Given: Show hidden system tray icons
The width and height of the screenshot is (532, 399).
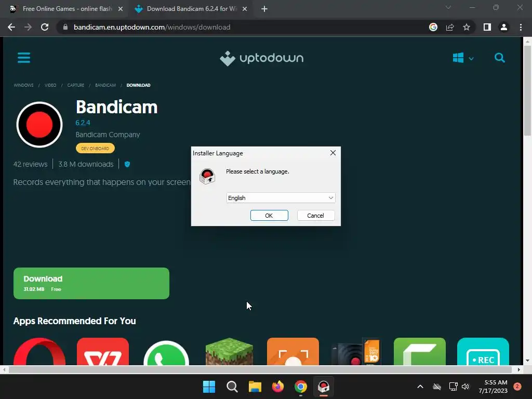Looking at the screenshot, I should pyautogui.click(x=420, y=387).
